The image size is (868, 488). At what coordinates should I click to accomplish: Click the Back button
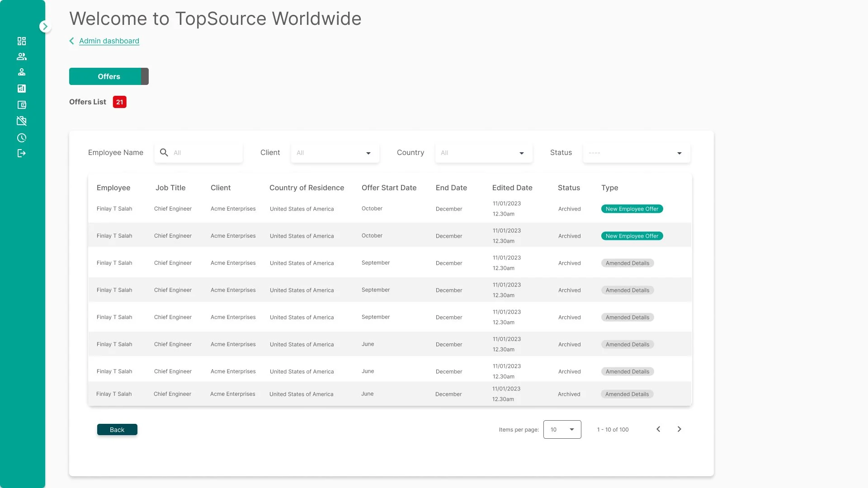(x=117, y=430)
